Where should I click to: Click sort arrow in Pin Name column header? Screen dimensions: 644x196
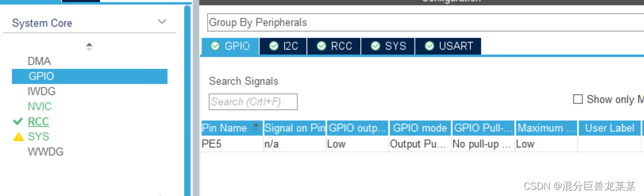point(256,128)
